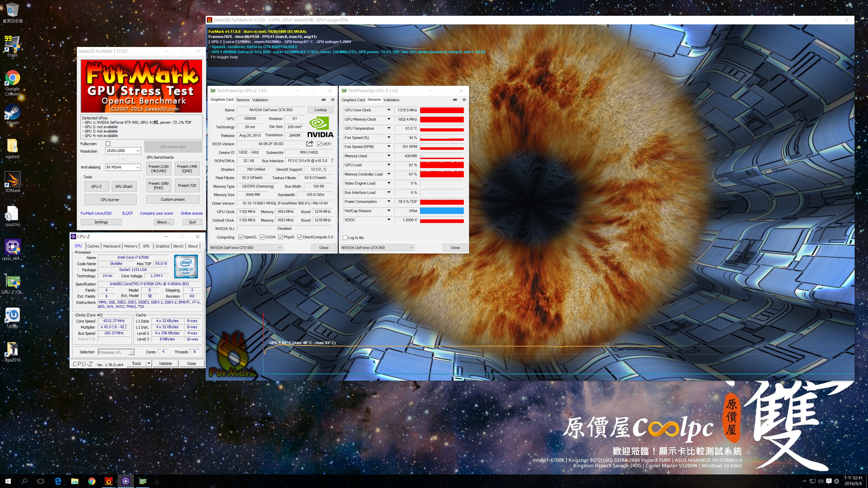
Task: Click the Lookup button in GPU-Z
Action: [x=321, y=110]
